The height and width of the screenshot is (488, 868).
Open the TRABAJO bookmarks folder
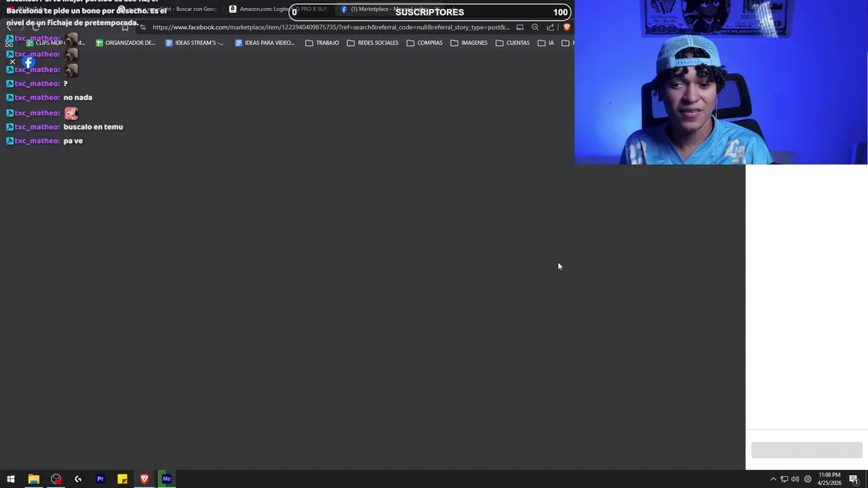click(x=322, y=43)
